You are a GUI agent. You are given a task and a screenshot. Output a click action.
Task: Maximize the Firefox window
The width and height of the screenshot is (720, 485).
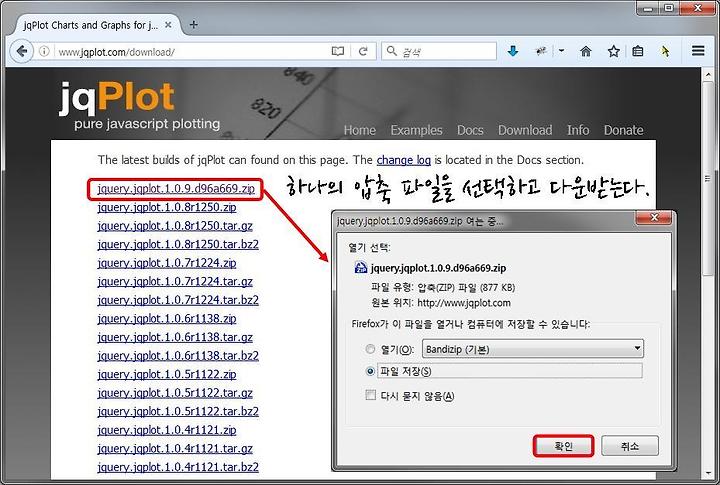click(x=669, y=7)
